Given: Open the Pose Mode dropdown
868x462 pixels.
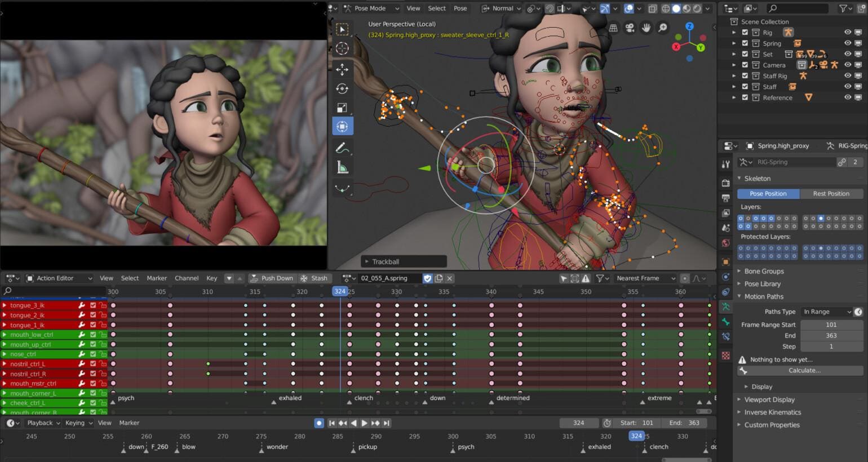Looking at the screenshot, I should click(371, 8).
